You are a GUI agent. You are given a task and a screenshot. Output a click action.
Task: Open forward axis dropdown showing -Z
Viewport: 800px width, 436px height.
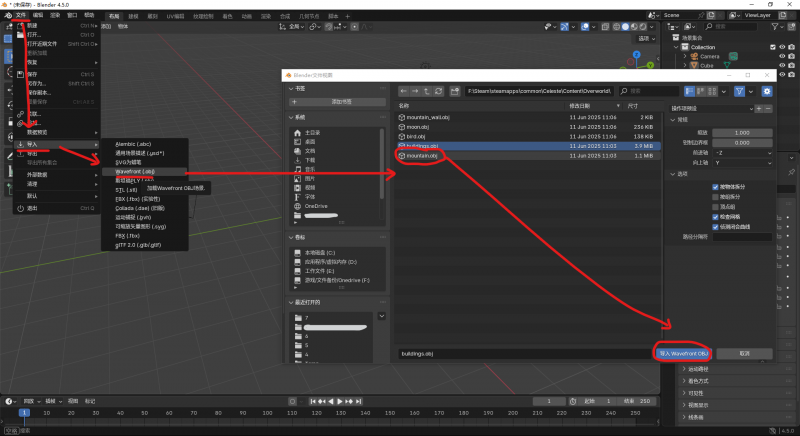(x=742, y=152)
